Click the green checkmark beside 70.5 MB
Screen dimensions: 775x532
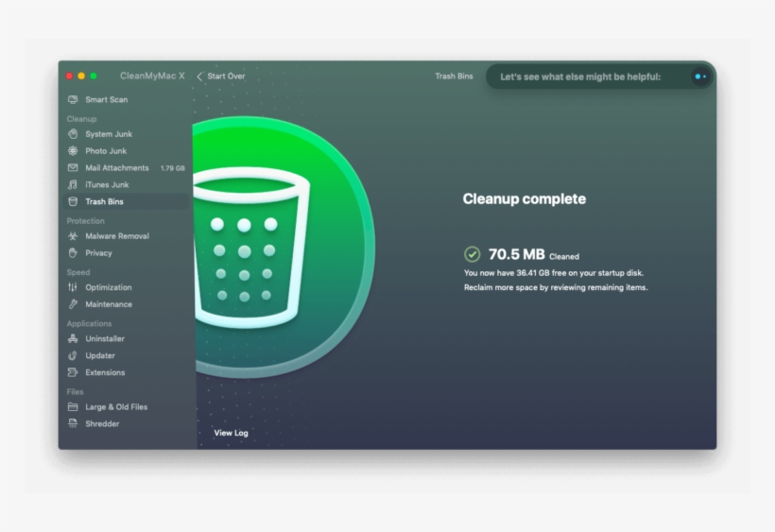point(472,254)
